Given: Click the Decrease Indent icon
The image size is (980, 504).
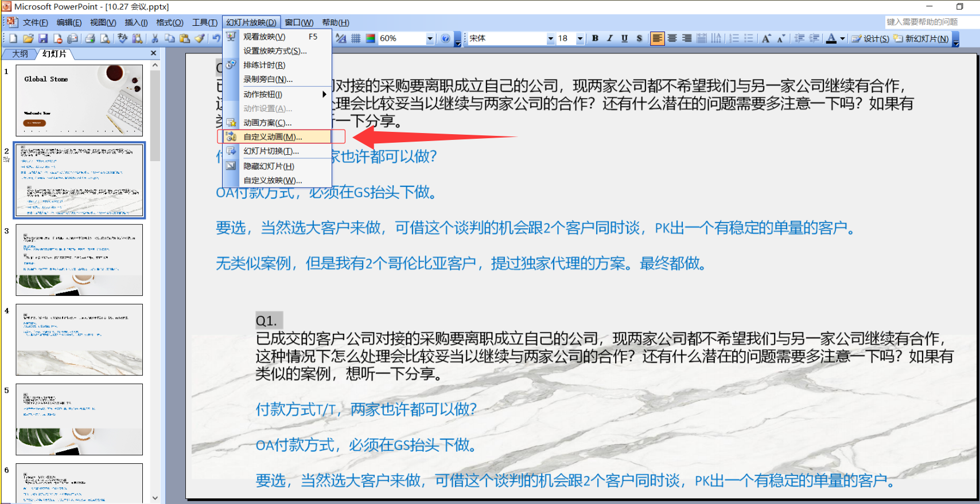Looking at the screenshot, I should point(799,38).
